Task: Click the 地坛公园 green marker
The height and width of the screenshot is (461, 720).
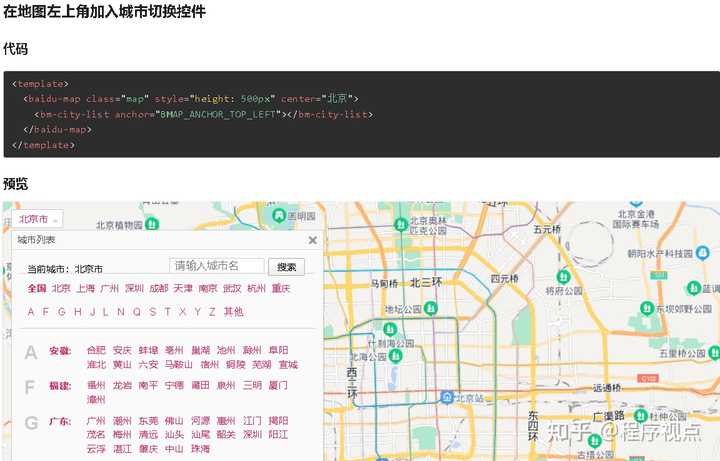Action: coord(430,308)
